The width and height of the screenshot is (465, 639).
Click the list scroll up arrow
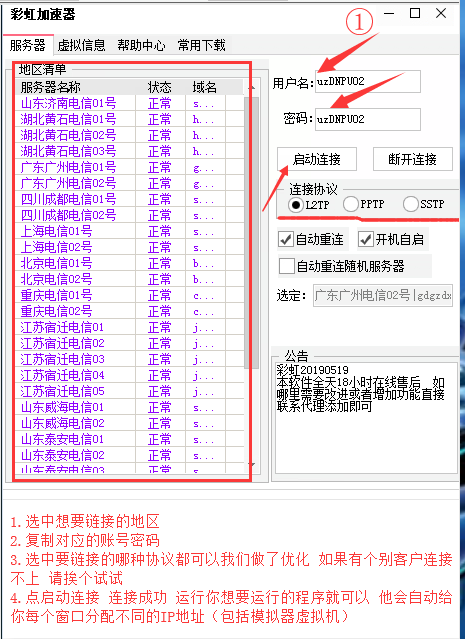click(252, 88)
